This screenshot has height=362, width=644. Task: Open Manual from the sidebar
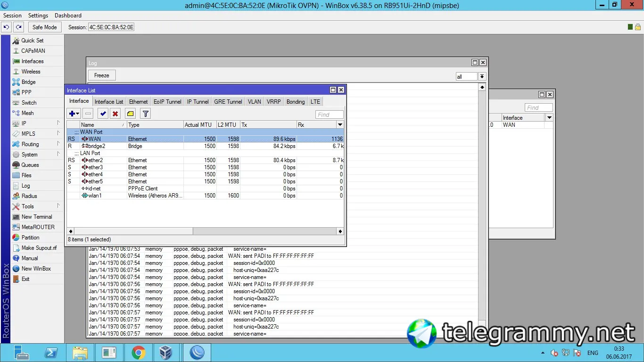(x=29, y=258)
